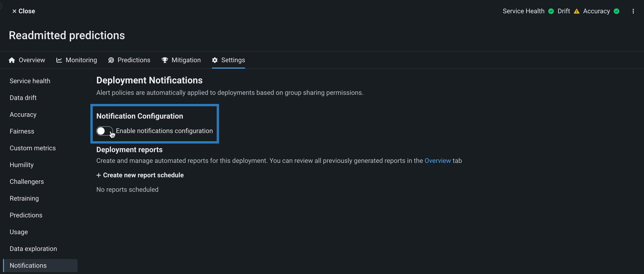Image resolution: width=644 pixels, height=274 pixels.
Task: Open Data exploration settings
Action: [x=33, y=249]
